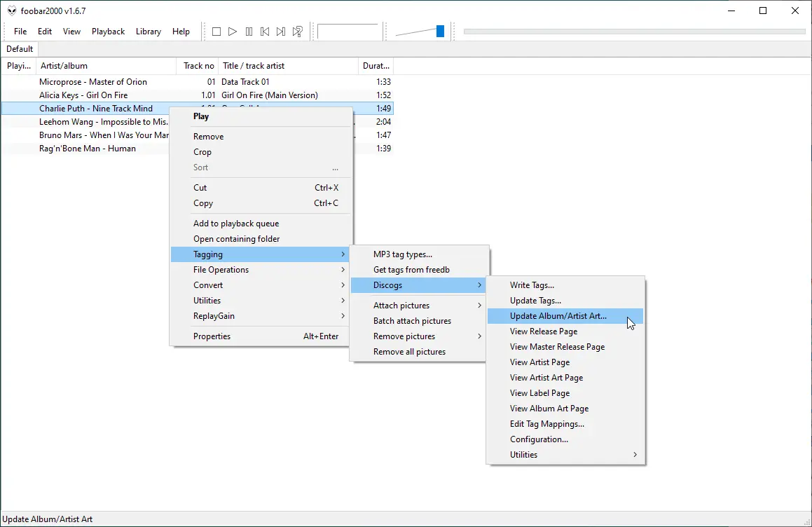Skip to previous track using toolbar icon
Screen dimensions: 812x527
pos(265,32)
